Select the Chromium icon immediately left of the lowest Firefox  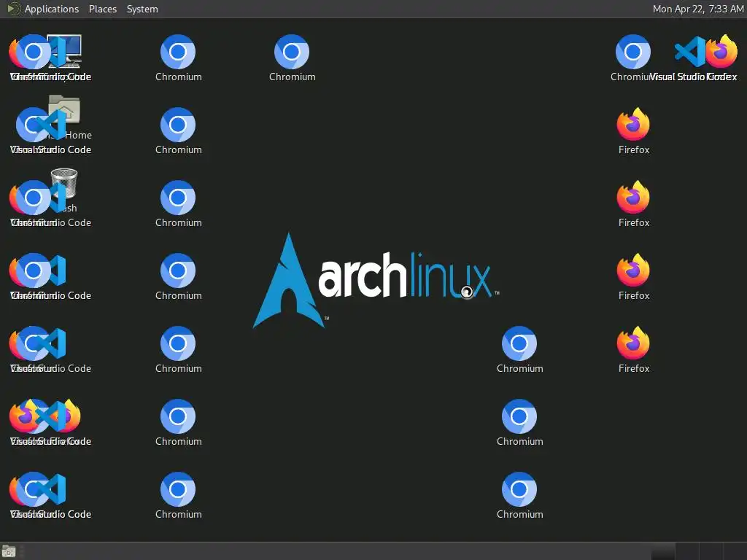click(x=519, y=343)
